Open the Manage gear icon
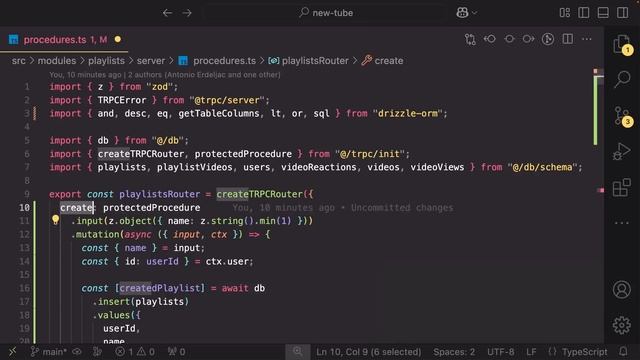Viewport: 640px width, 360px height. pos(622,325)
